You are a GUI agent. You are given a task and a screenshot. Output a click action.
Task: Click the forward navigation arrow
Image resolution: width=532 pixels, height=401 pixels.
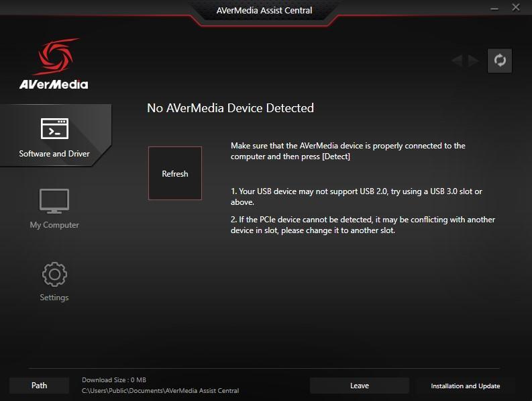473,61
